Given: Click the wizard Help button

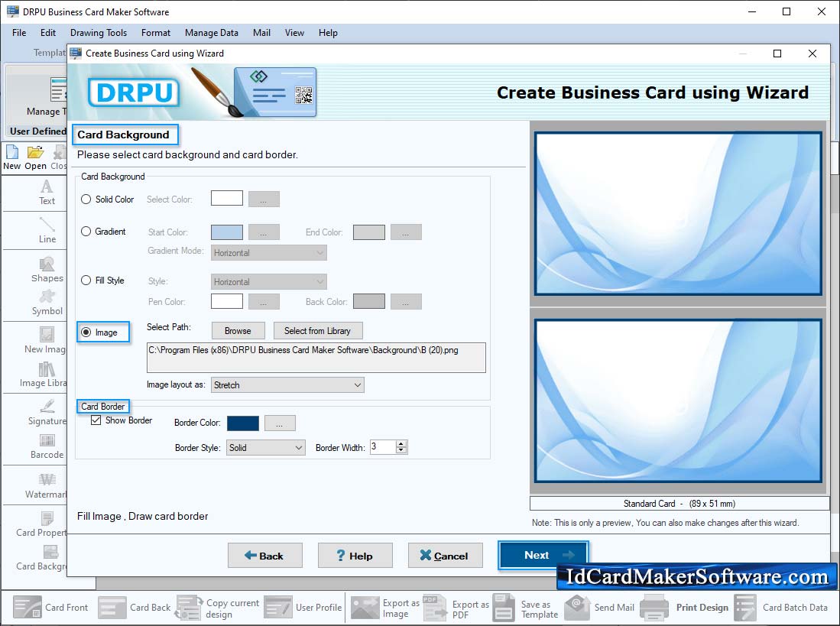Looking at the screenshot, I should pyautogui.click(x=355, y=556).
